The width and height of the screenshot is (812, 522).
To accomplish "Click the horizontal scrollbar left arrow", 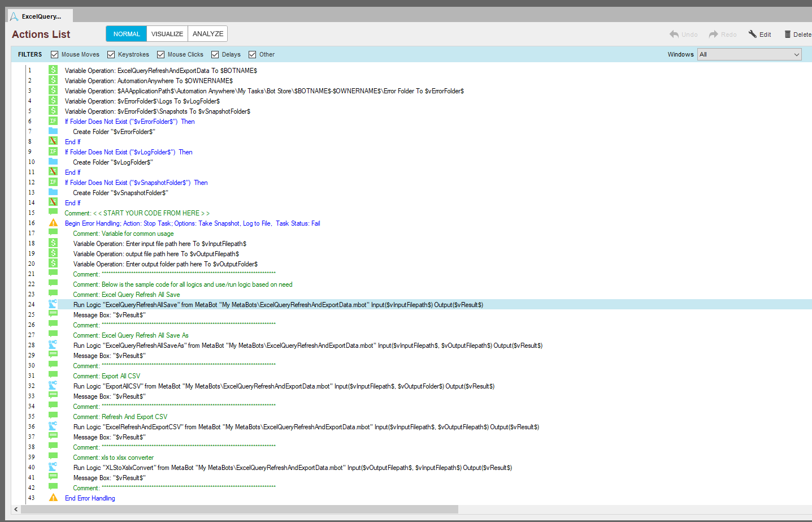I will [x=16, y=510].
